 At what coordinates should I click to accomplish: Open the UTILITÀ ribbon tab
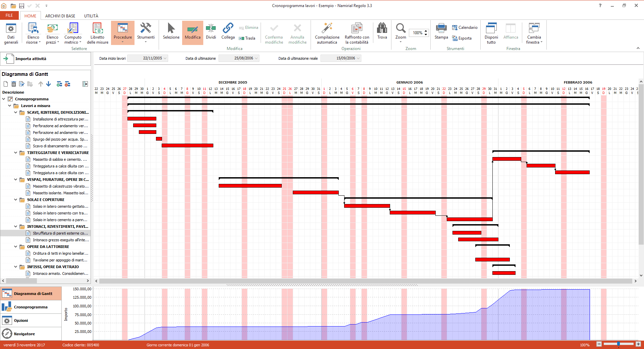[91, 16]
